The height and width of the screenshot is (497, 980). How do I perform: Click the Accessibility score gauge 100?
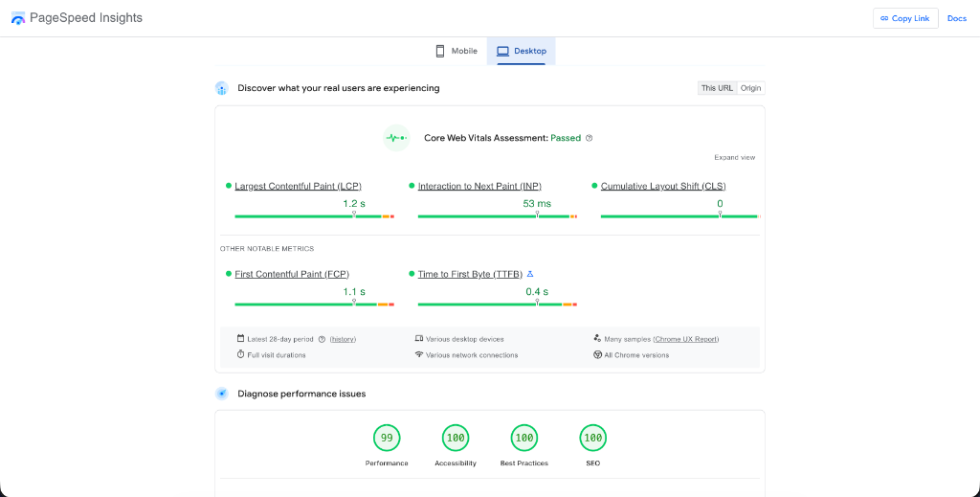coord(456,438)
